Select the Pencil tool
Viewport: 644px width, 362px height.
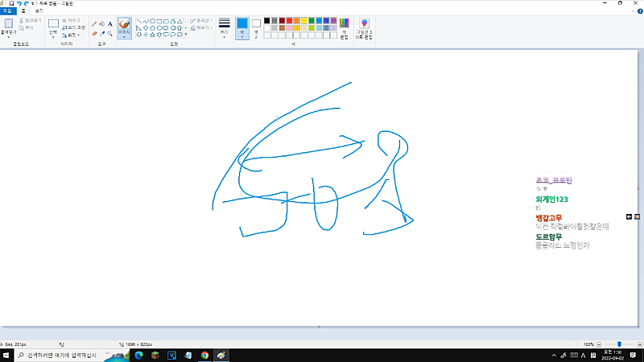[x=93, y=24]
